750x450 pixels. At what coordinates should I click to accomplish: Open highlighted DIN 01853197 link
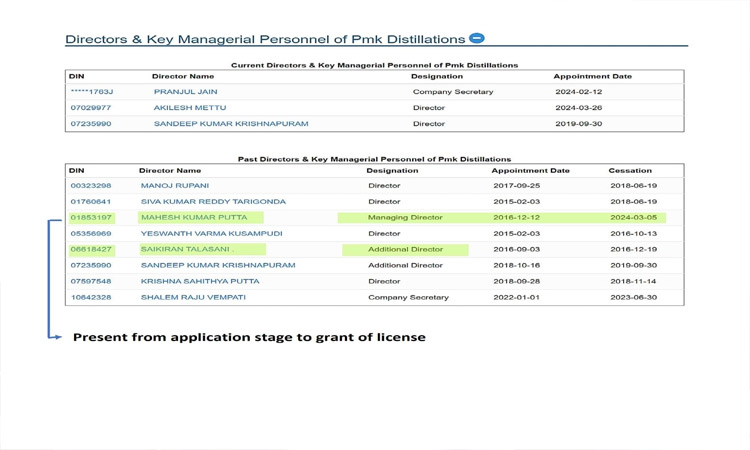(x=91, y=218)
